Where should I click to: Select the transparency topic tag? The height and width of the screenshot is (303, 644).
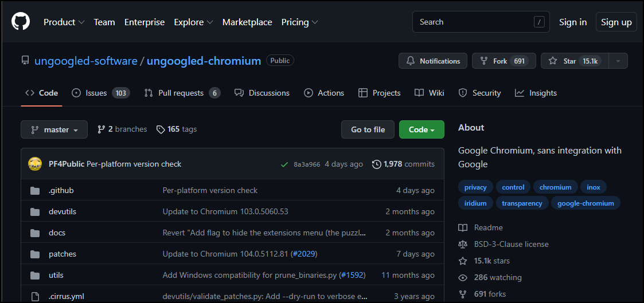(522, 203)
